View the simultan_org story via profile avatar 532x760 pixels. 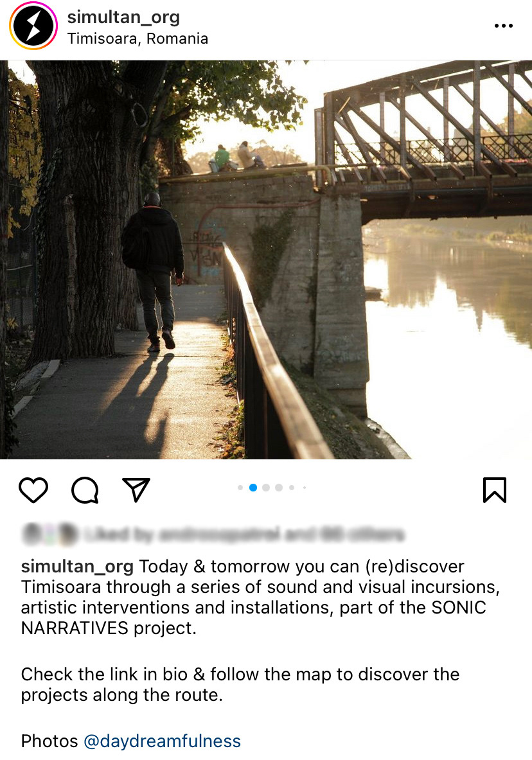[x=33, y=26]
